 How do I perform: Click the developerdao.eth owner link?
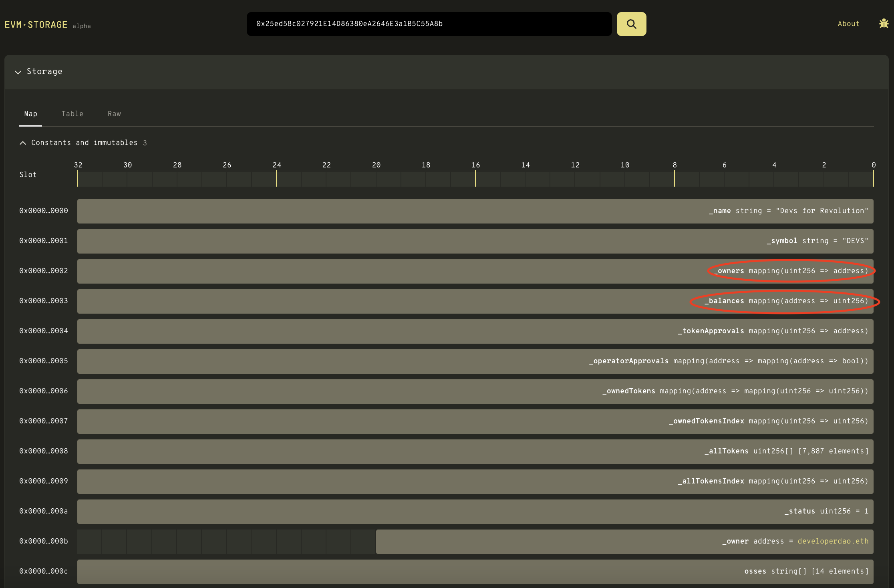coord(833,541)
